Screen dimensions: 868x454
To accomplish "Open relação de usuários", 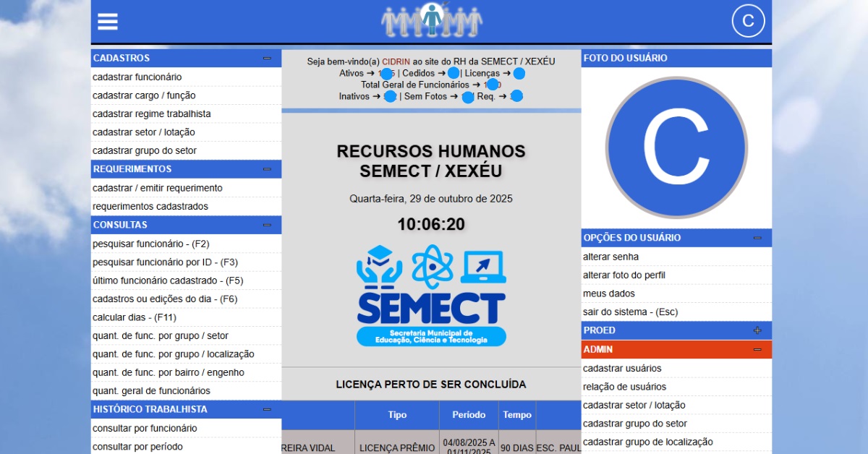I will tap(624, 387).
